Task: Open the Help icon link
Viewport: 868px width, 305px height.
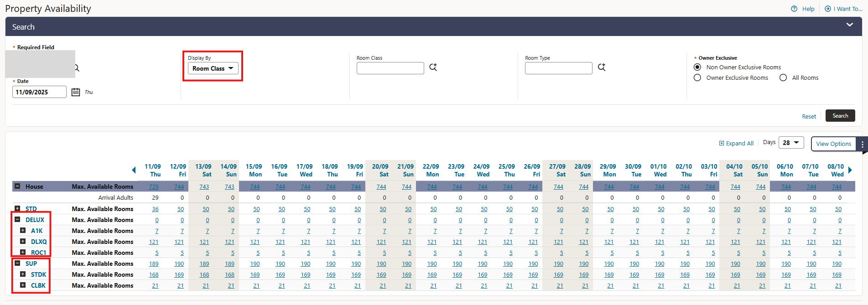Action: pyautogui.click(x=794, y=9)
